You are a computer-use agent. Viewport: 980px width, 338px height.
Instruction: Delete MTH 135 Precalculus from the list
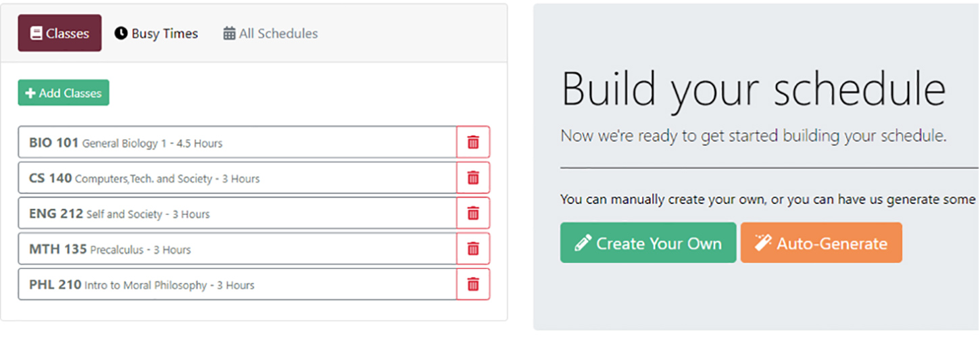[x=473, y=249]
